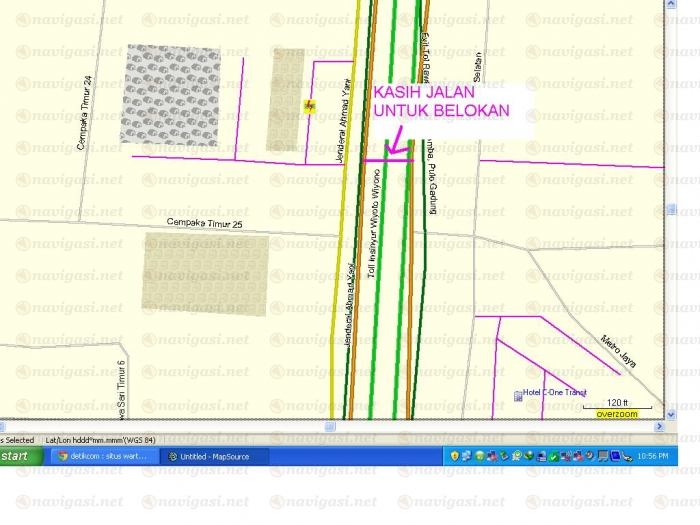Image resolution: width=700 pixels, height=525 pixels.
Task: Click the green round tray icon
Action: [x=479, y=456]
